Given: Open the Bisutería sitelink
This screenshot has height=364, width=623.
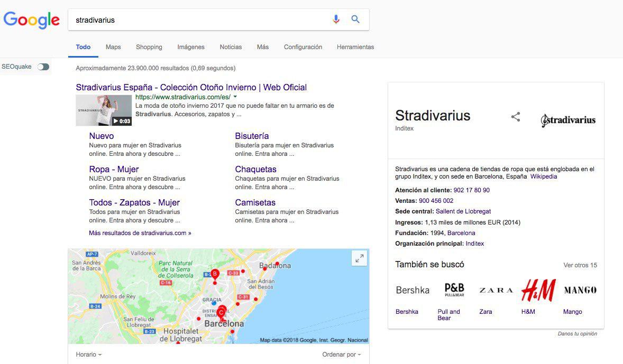Looking at the screenshot, I should tap(252, 136).
